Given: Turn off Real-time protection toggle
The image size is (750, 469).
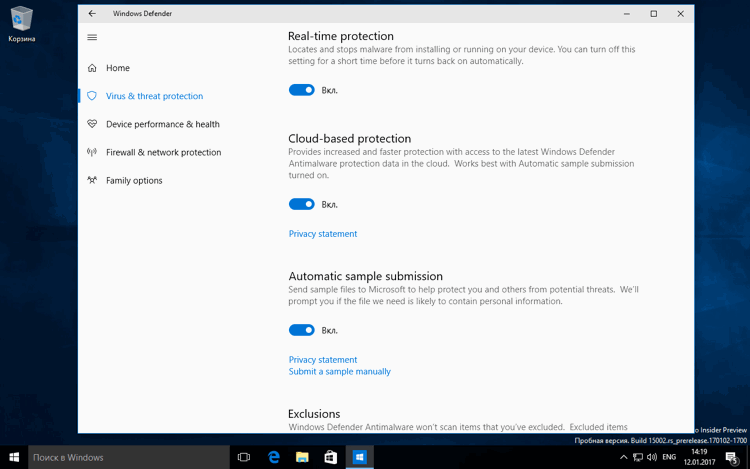Looking at the screenshot, I should tap(301, 90).
